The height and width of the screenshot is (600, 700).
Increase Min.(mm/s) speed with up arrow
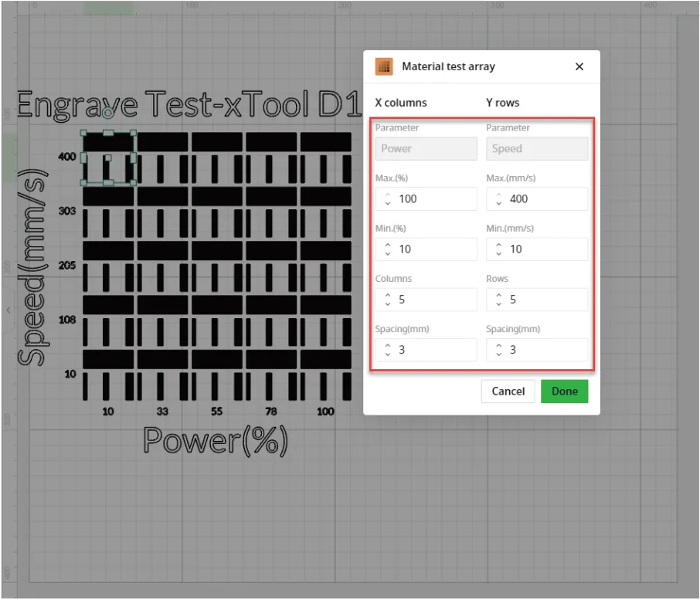pos(498,246)
